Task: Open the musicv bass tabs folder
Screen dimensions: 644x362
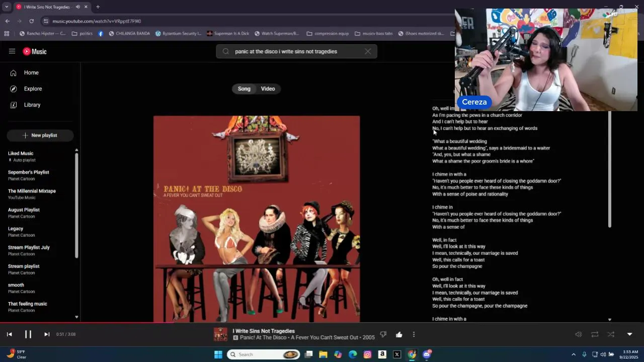Action: [x=373, y=34]
